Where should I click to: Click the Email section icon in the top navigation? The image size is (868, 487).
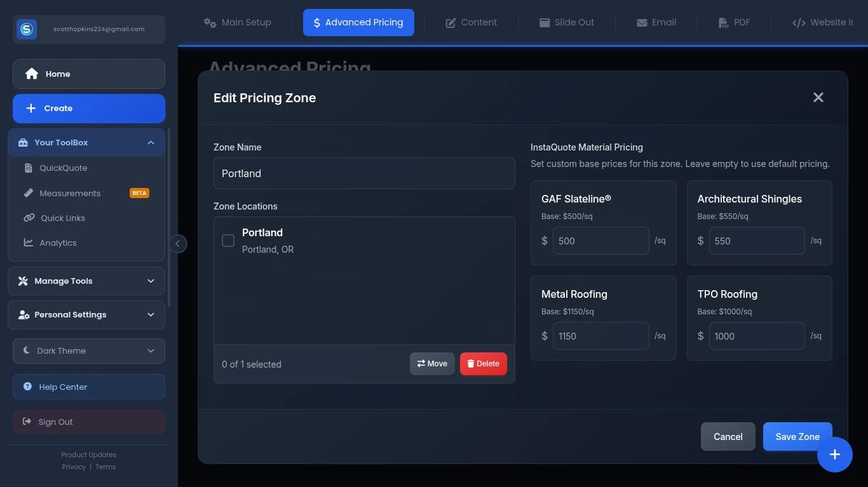coord(656,22)
